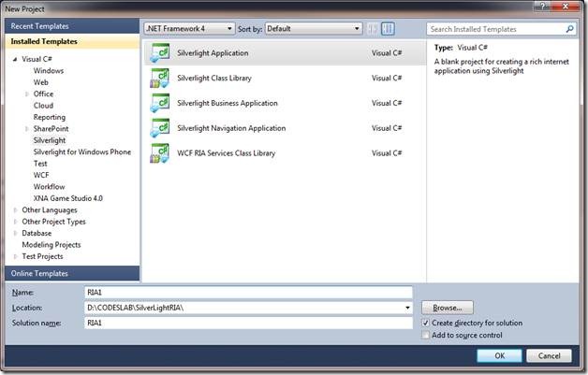Screen dimensions: 588x375
Task: Switch to small icons view
Action: point(373,29)
